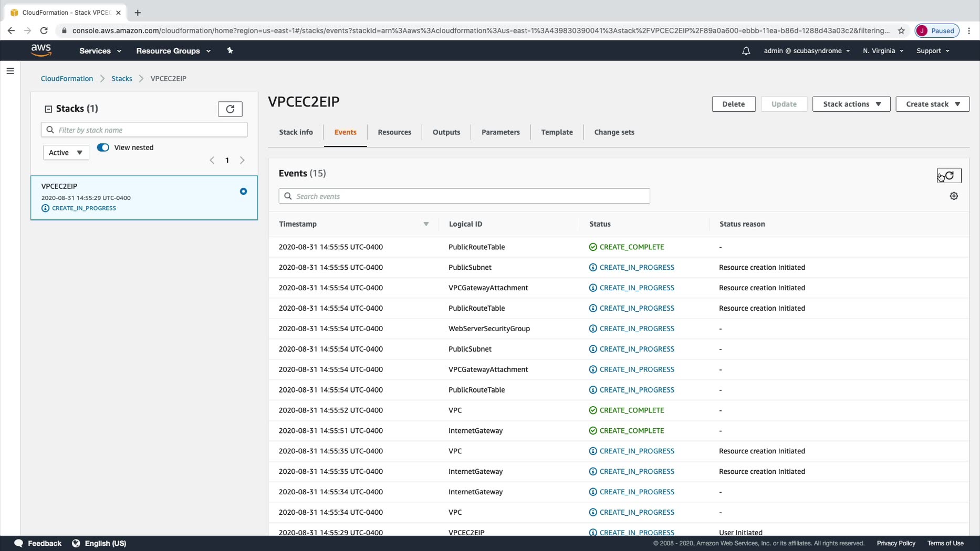Click browser forward arrow
The height and width of the screenshot is (551, 980).
click(x=27, y=30)
